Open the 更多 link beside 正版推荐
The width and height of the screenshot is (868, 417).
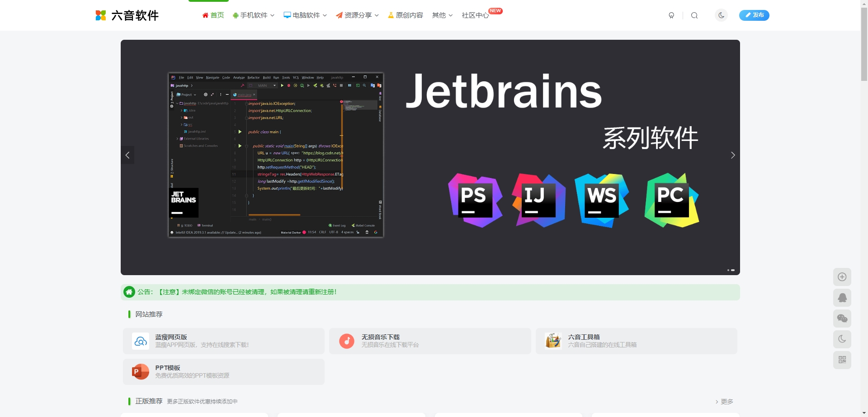coord(725,401)
